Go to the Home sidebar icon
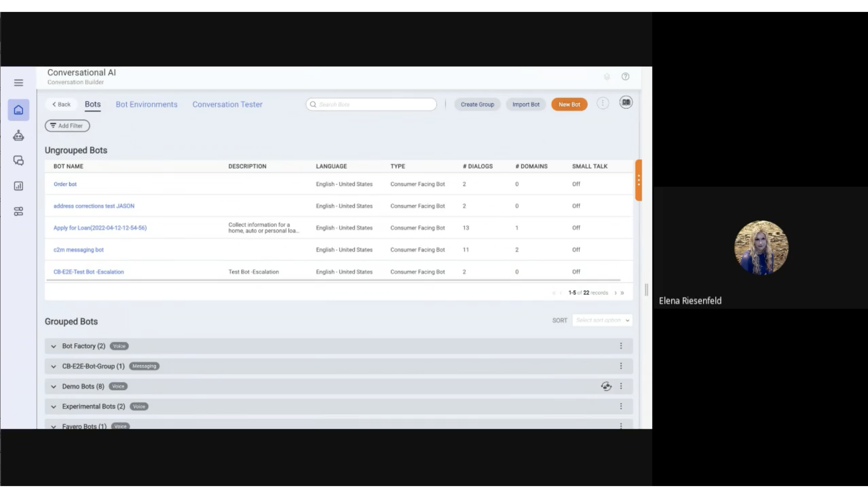 click(x=19, y=110)
